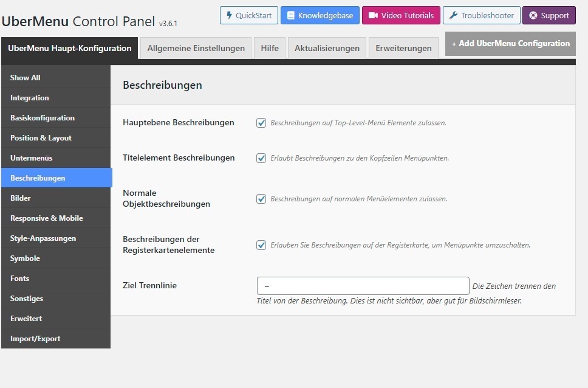588x388 pixels.
Task: Click the wrench icon on Troubleshooter
Action: (453, 15)
